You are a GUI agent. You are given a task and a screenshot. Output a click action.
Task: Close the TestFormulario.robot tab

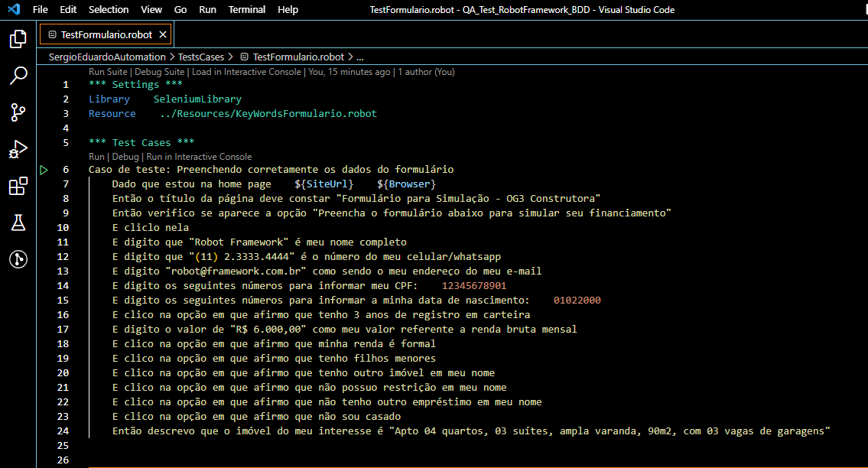click(x=163, y=34)
